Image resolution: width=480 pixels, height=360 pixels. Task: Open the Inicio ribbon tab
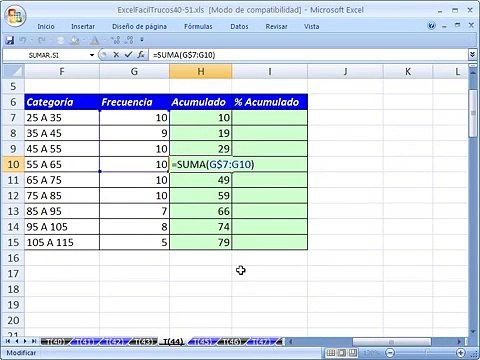point(46,26)
